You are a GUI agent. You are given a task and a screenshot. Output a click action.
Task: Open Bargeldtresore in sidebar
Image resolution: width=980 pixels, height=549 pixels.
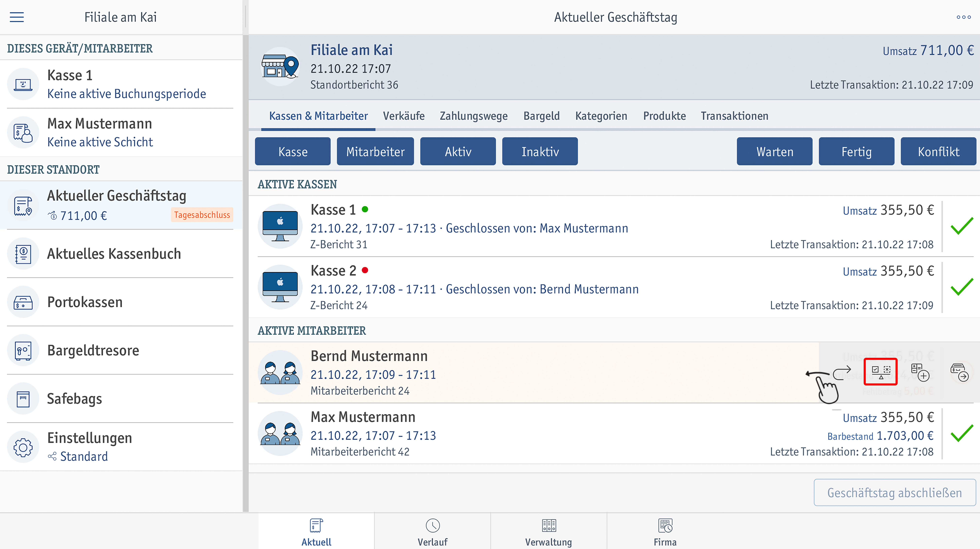pos(121,351)
